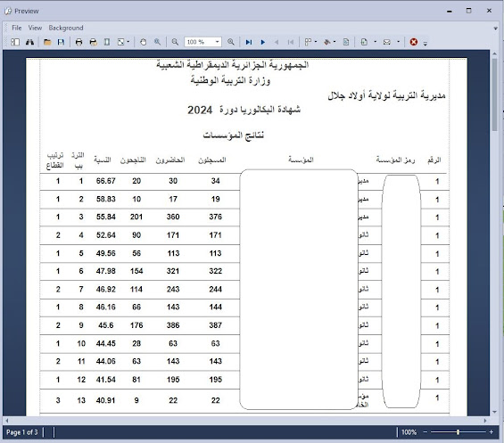This screenshot has height=443, width=504.
Task: Click the table cell '201'
Action: tap(136, 217)
